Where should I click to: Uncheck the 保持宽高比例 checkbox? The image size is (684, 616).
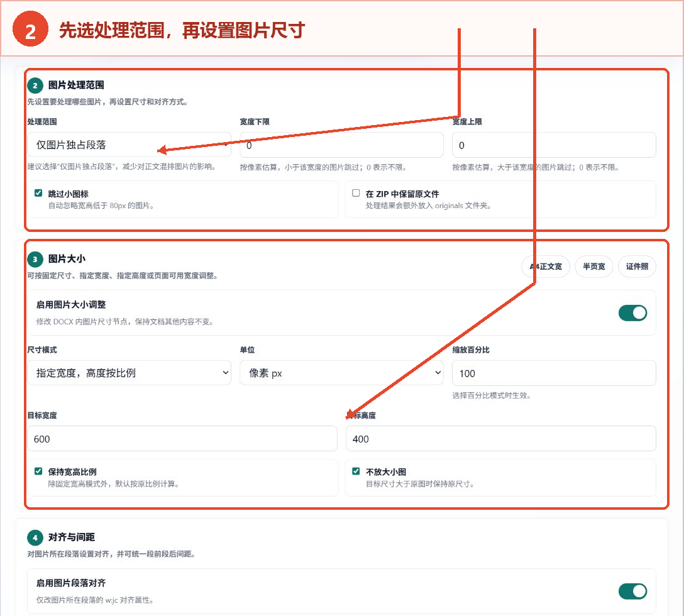(38, 471)
